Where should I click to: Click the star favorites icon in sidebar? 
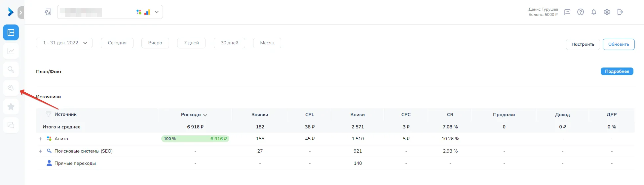click(11, 107)
